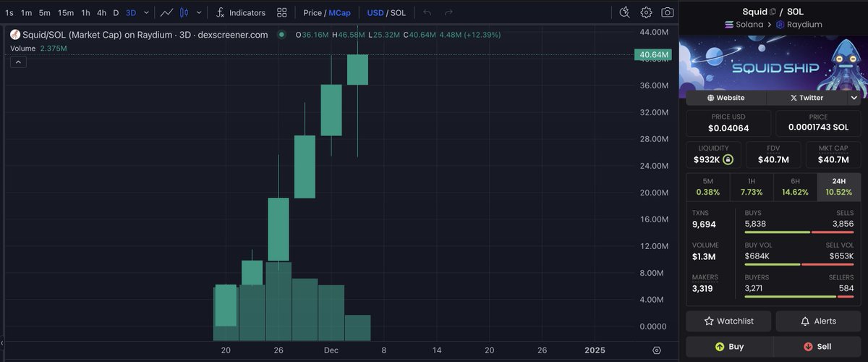Open chart axis settings at bottom right

[656, 350]
